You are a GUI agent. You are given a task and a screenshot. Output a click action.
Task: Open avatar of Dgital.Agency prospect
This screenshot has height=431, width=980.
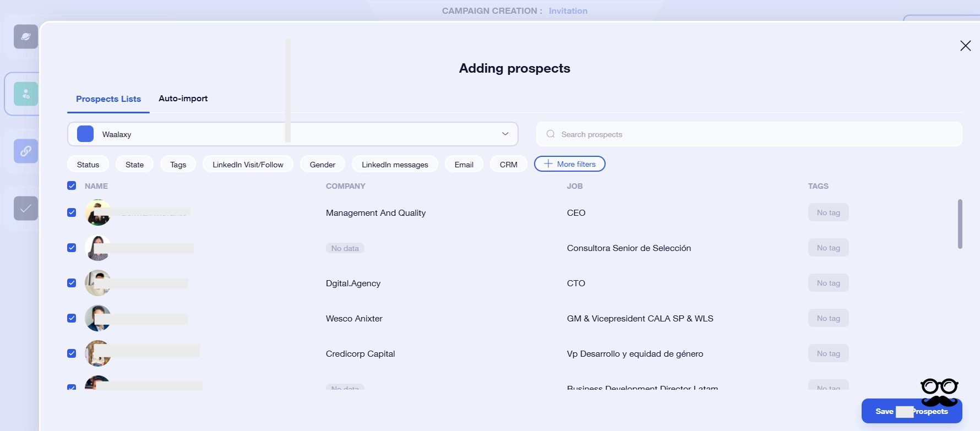(98, 283)
